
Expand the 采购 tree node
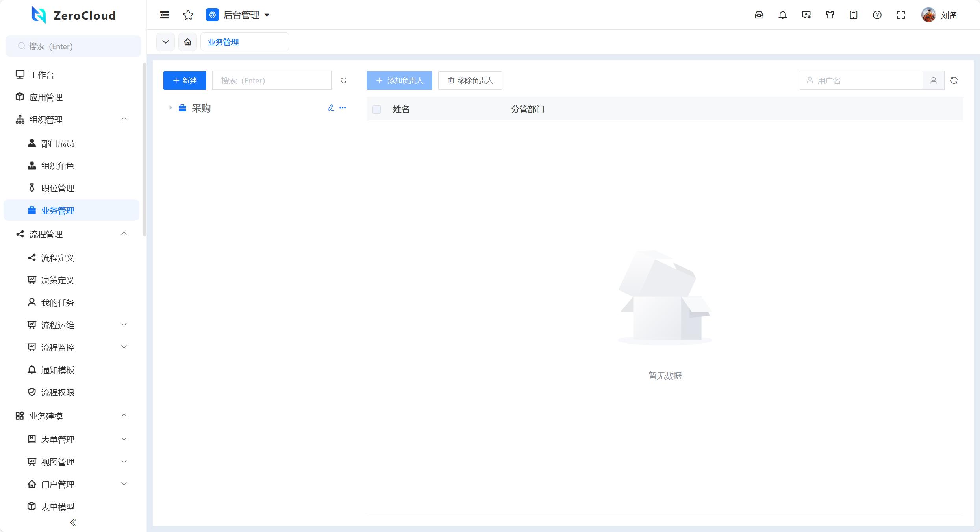tap(170, 107)
